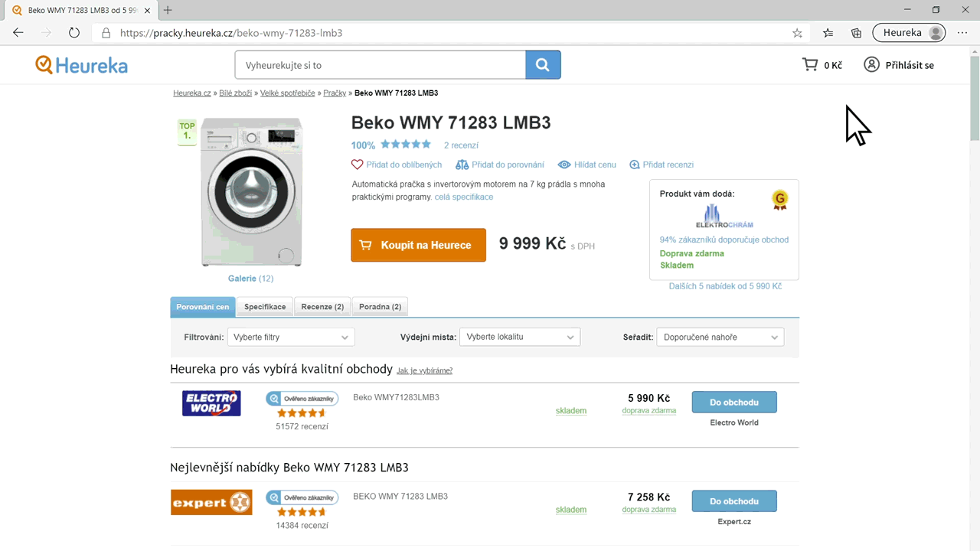Click the Jak je vybíráme? link
980x551 pixels.
pyautogui.click(x=424, y=370)
